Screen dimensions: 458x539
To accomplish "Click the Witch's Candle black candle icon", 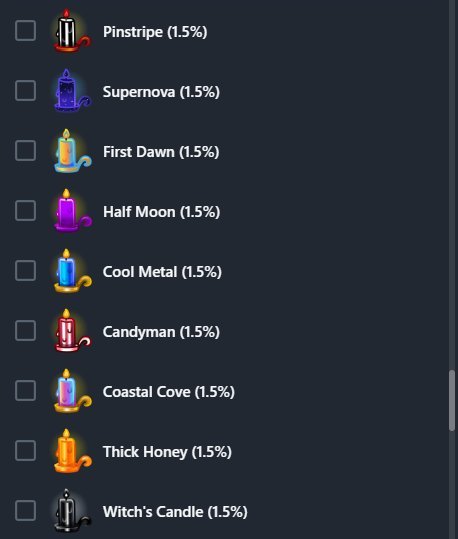I will pyautogui.click(x=72, y=510).
